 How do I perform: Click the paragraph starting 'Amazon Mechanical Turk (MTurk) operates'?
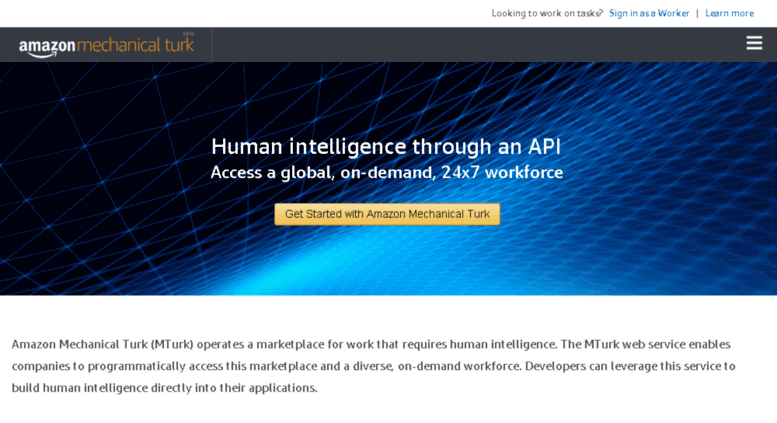tap(374, 366)
